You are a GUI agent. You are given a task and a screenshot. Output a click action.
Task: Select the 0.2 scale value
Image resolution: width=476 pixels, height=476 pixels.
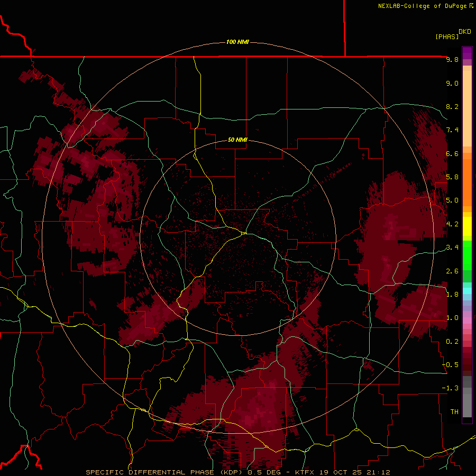click(452, 341)
